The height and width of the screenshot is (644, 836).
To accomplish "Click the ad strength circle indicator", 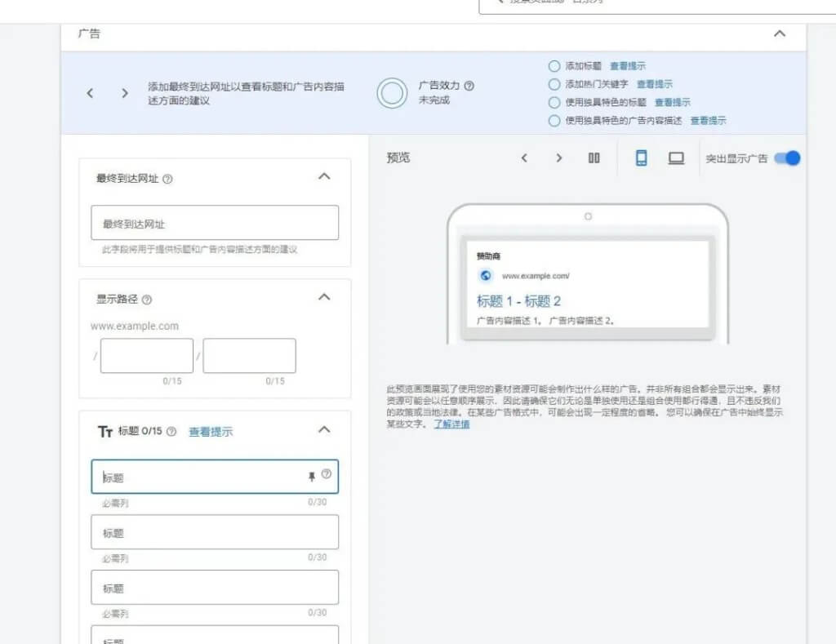I will tap(392, 93).
